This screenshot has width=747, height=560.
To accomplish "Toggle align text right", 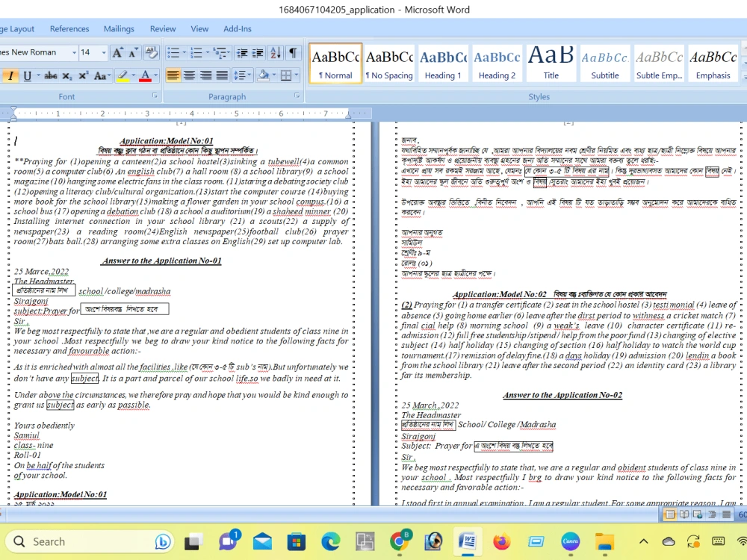I will 205,75.
